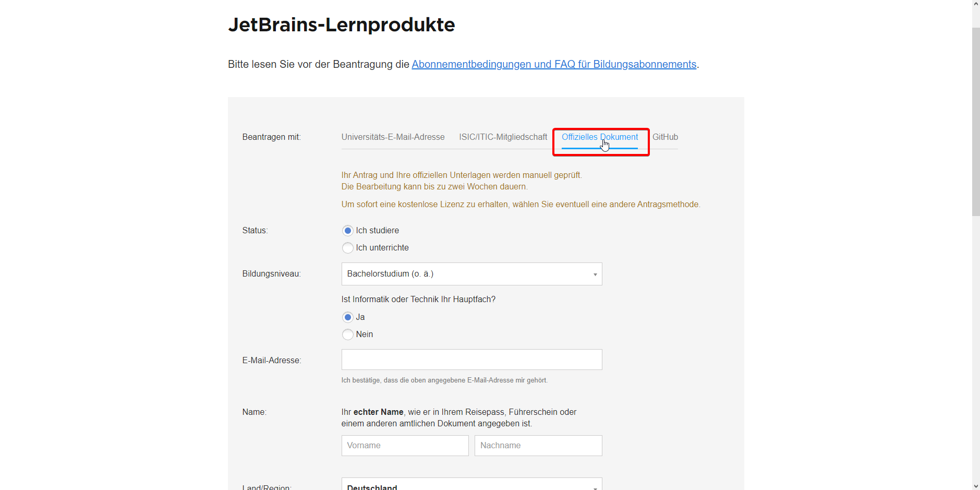Switch to the GitHub tab
980x490 pixels.
pos(665,137)
